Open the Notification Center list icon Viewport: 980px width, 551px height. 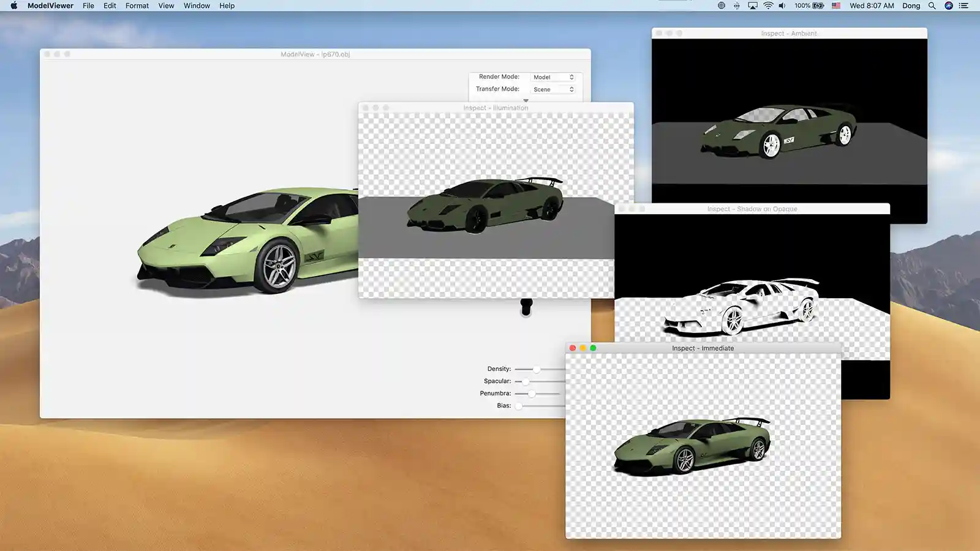(964, 6)
